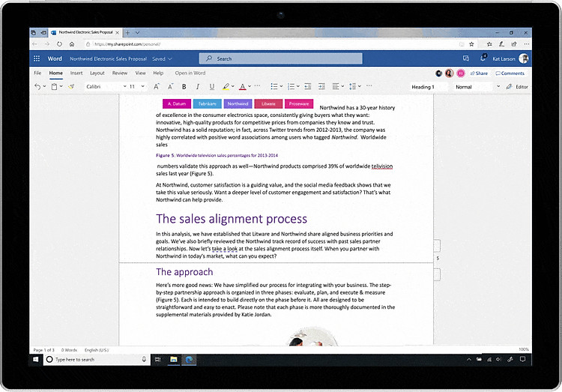Open the notifications bell icon
Viewport: 562px width, 392px height.
pos(483,58)
